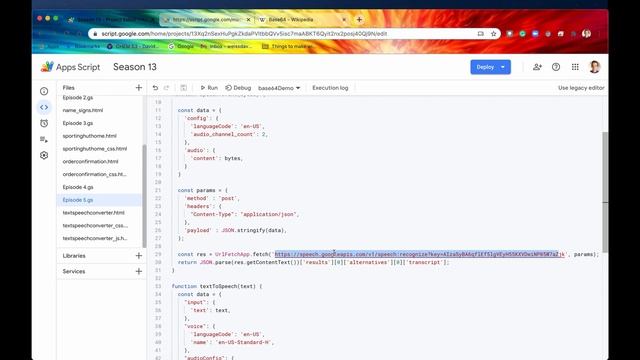Close the Base64 Wikipedia tab
Viewport: 640px width, 360px height.
[344, 20]
